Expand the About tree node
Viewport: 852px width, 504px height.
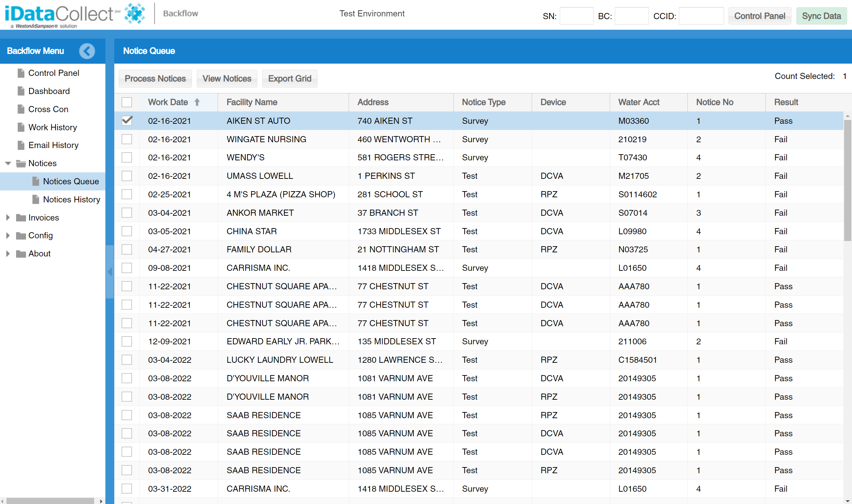(8, 254)
